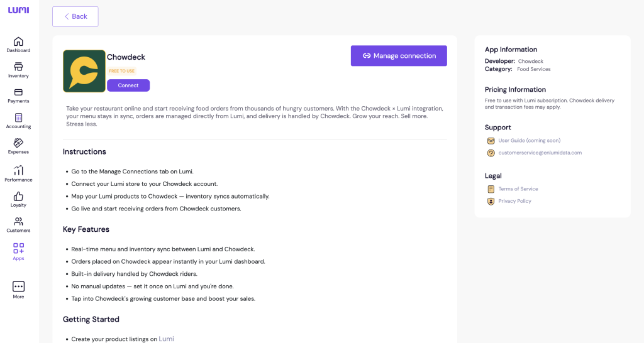Go to Inventory in sidebar
The height and width of the screenshot is (343, 644).
point(18,67)
